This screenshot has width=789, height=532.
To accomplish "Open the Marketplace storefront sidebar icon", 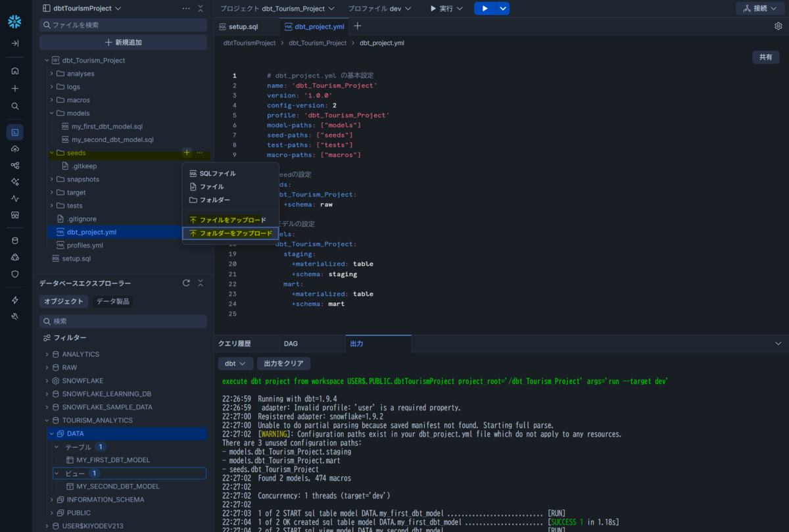I will coord(14,215).
